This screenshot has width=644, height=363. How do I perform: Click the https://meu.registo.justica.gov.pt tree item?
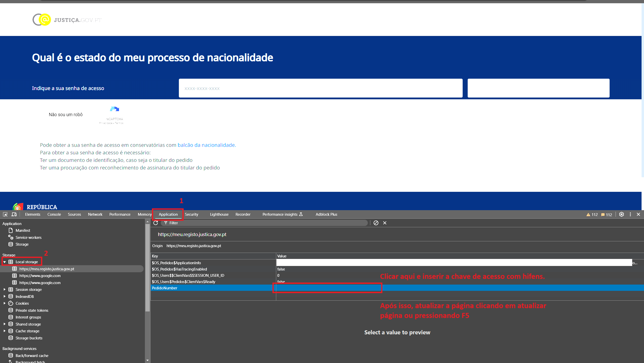46,268
